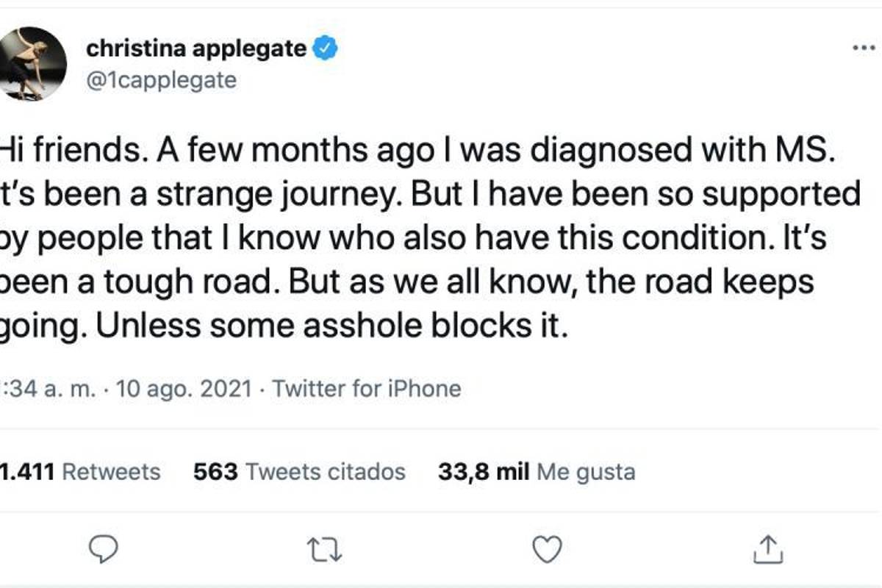This screenshot has width=882, height=588.
Task: Open the @1capplegate profile handle
Action: point(160,81)
